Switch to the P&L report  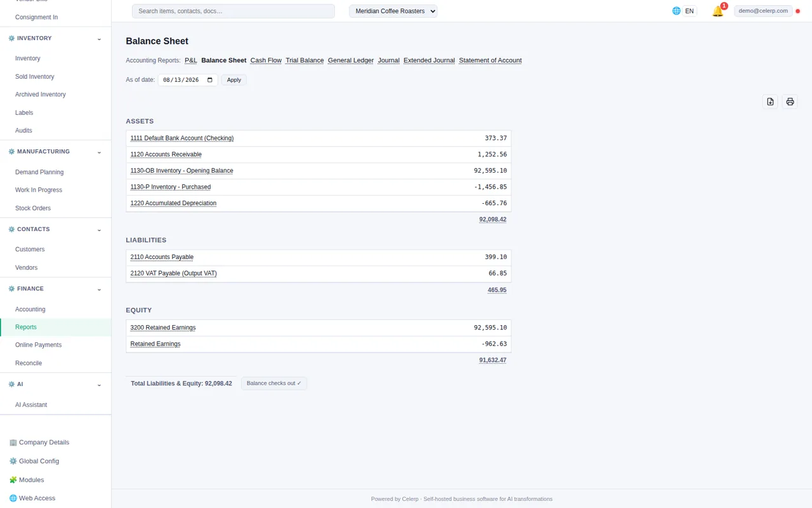coord(191,60)
